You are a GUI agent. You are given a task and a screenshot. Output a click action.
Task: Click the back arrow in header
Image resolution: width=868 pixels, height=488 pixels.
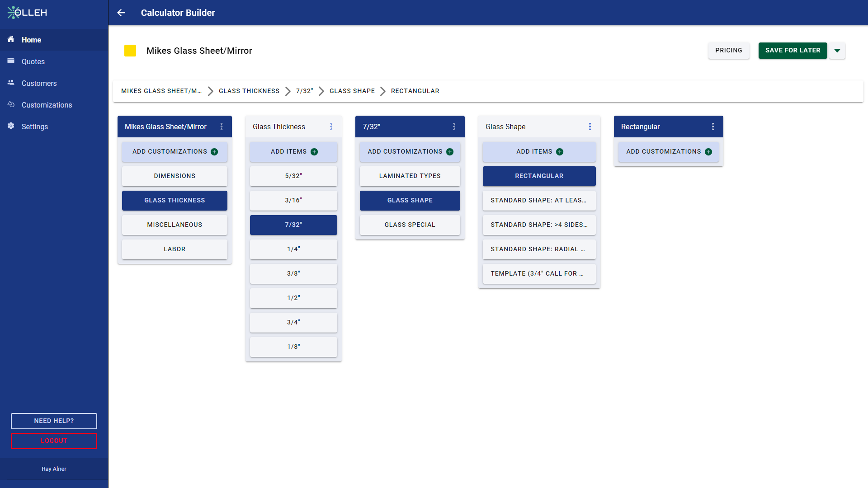click(x=121, y=13)
